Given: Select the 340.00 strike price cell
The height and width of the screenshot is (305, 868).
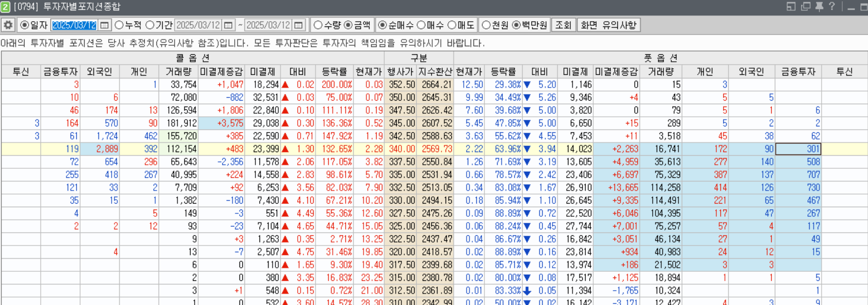Looking at the screenshot, I should point(400,149).
